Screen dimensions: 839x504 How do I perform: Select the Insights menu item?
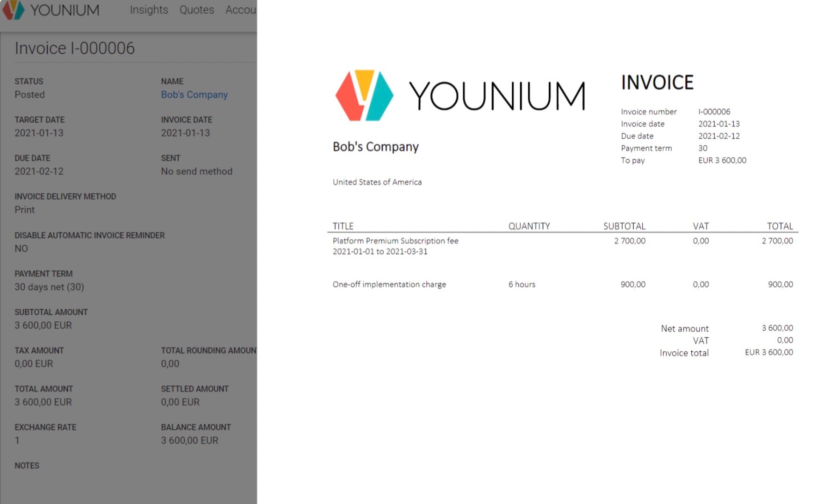(148, 10)
